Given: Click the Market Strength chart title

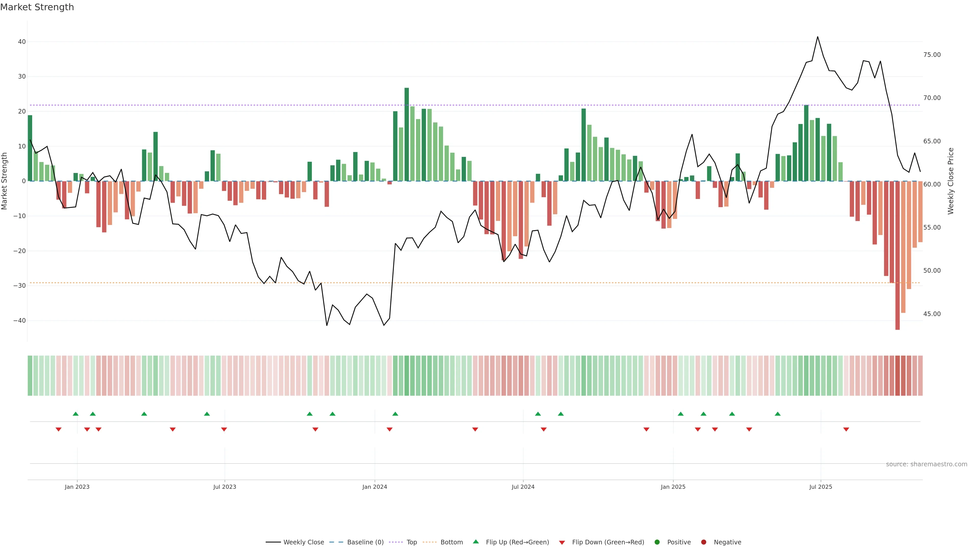Looking at the screenshot, I should [37, 7].
